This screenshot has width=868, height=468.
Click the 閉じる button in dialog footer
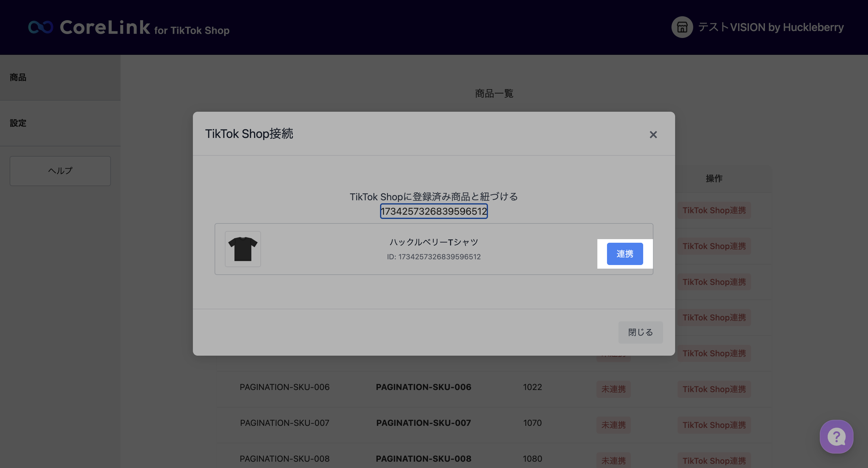[640, 332]
